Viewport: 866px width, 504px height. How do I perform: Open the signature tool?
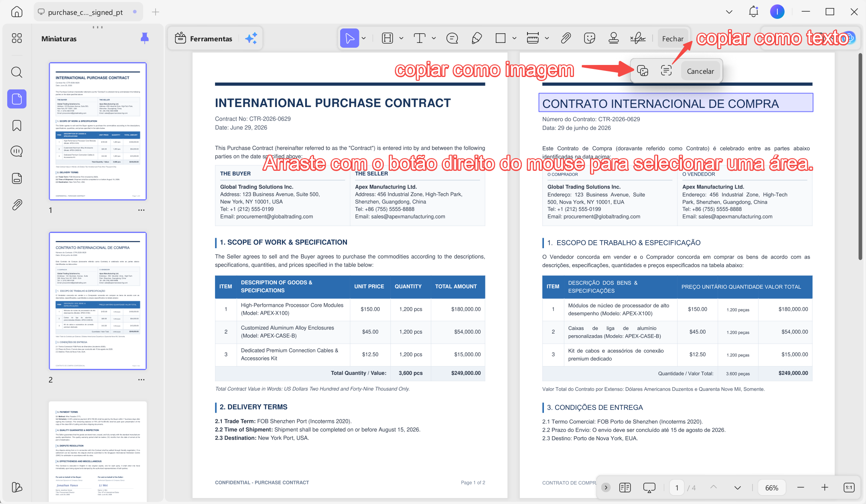[638, 38]
